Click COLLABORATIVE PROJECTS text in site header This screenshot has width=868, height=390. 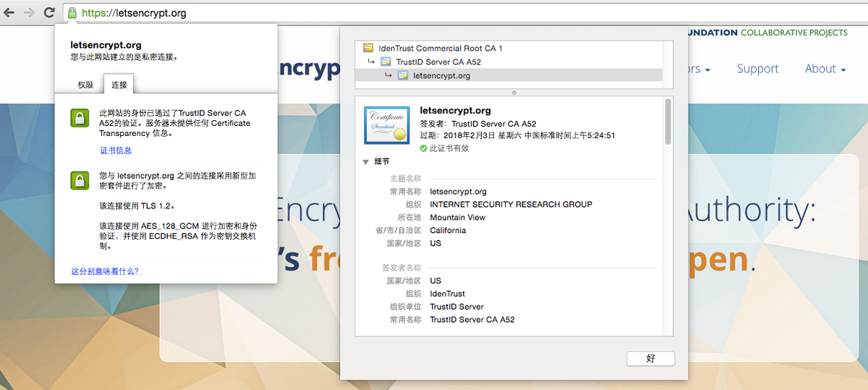pos(794,33)
